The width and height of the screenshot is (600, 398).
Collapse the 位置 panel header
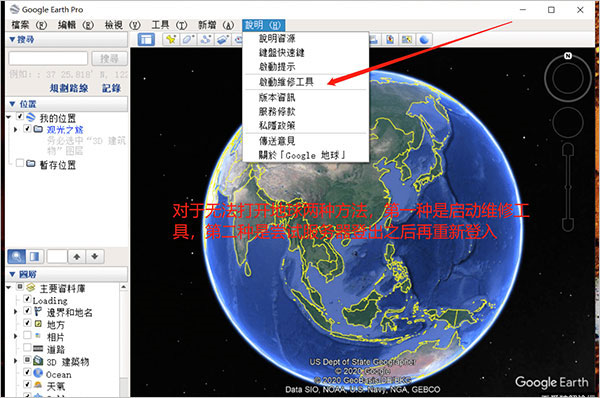pyautogui.click(x=67, y=104)
